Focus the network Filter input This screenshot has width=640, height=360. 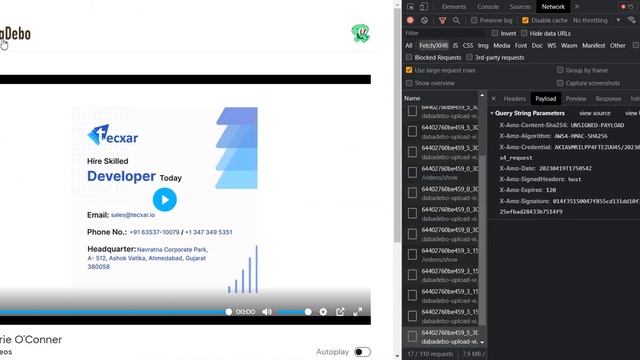pyautogui.click(x=444, y=33)
